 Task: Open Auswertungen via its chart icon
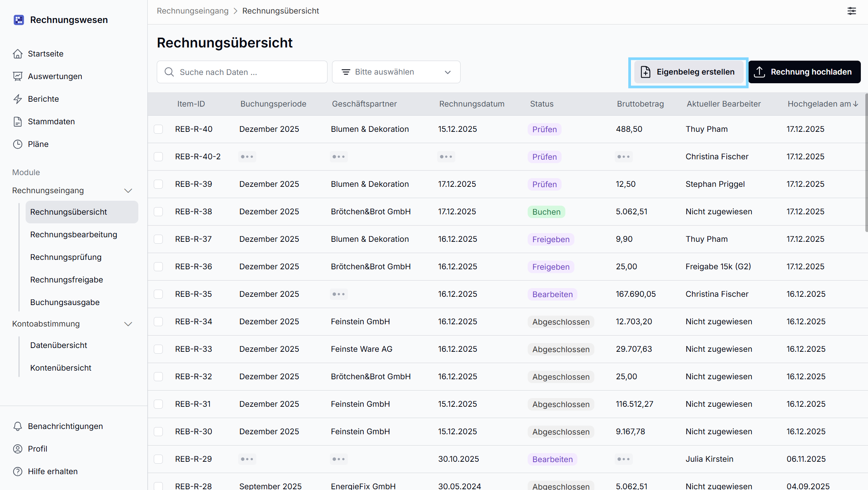click(x=17, y=76)
